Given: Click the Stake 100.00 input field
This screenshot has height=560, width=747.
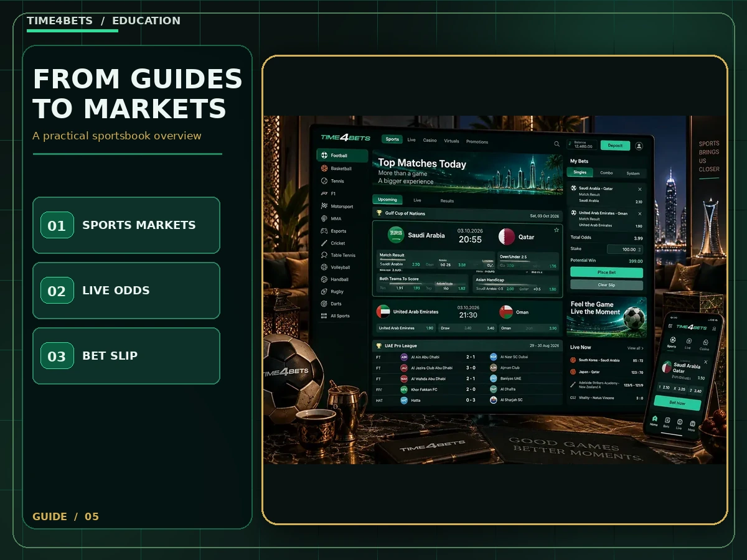Looking at the screenshot, I should (x=624, y=250).
